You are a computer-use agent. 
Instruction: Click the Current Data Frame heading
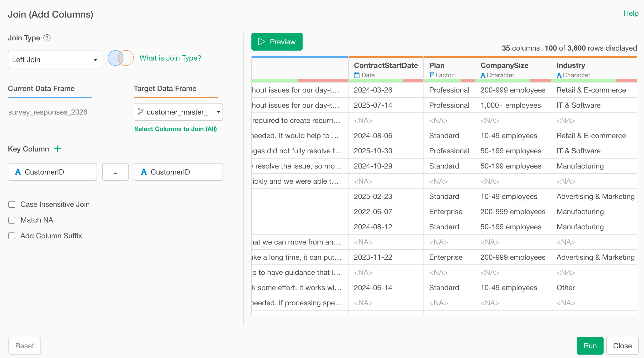pos(41,89)
